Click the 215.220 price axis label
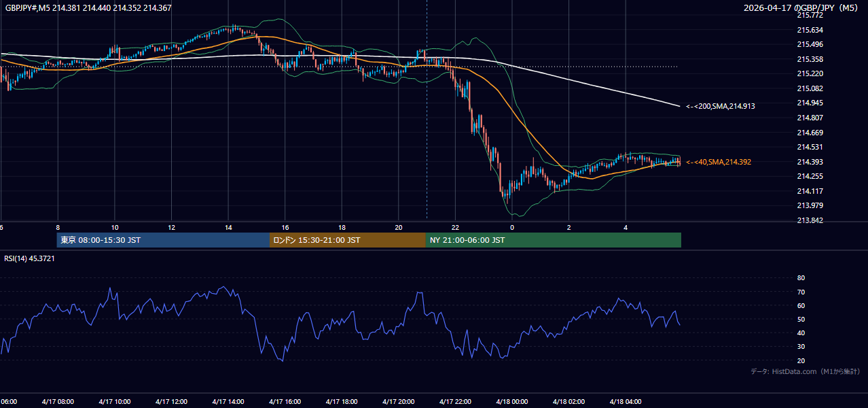 [810, 73]
